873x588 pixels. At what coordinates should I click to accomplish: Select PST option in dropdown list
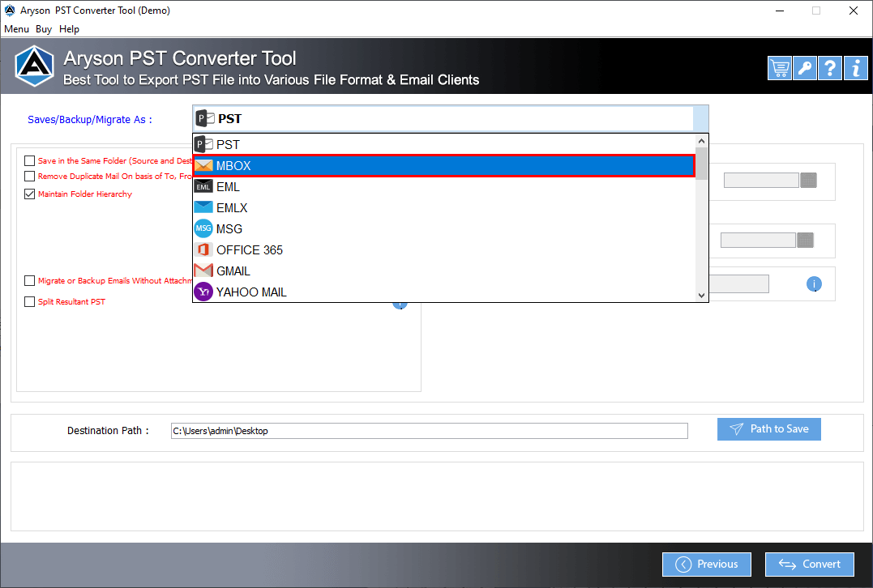[443, 145]
